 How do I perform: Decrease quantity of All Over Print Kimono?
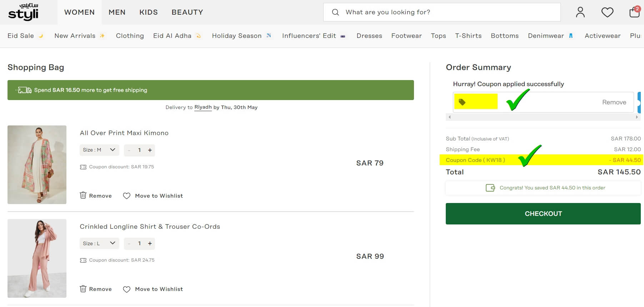[x=129, y=150]
